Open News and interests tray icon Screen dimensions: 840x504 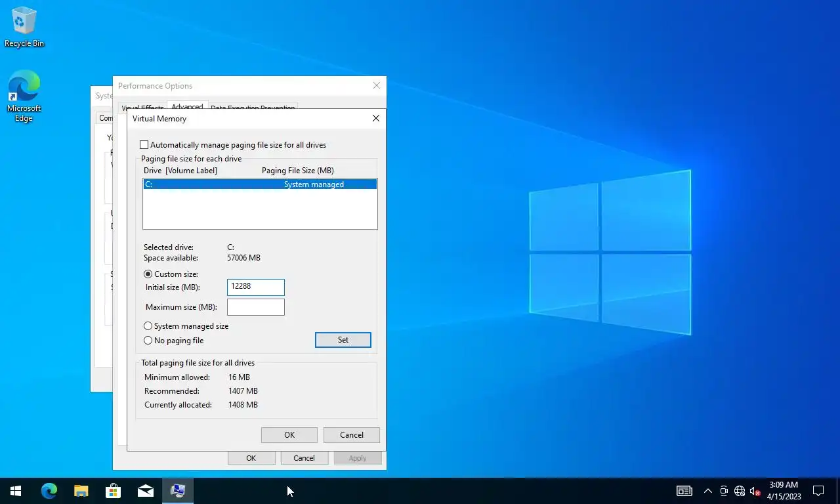(x=684, y=491)
